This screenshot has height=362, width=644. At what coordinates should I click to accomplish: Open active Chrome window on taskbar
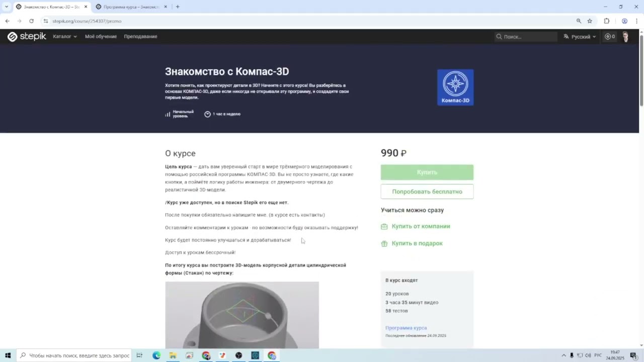click(x=272, y=355)
